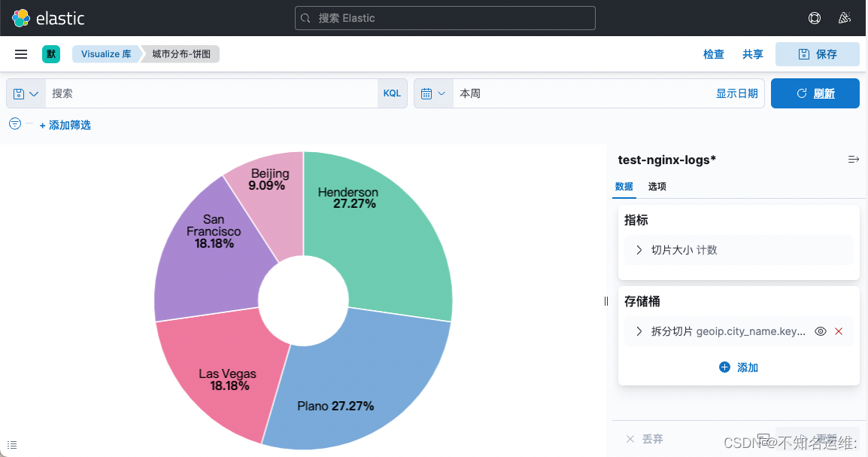Click the 搜索 Elastic search input field
Viewport: 868px width, 457px height.
(x=445, y=17)
